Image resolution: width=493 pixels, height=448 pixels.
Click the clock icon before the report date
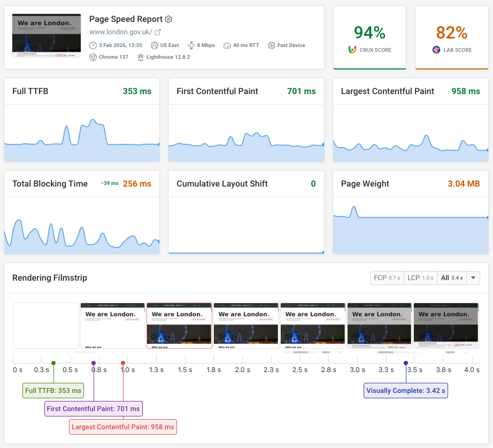(93, 45)
